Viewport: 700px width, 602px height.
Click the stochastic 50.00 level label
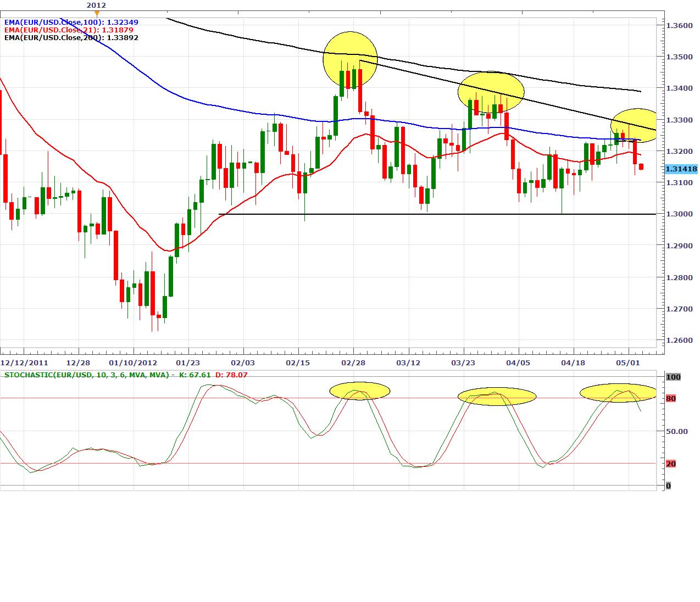coord(677,431)
